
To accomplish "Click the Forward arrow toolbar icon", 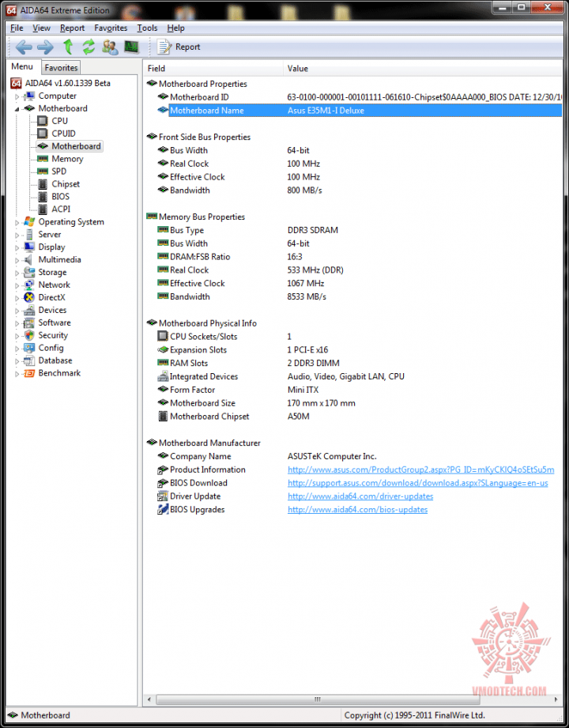I will 45,47.
